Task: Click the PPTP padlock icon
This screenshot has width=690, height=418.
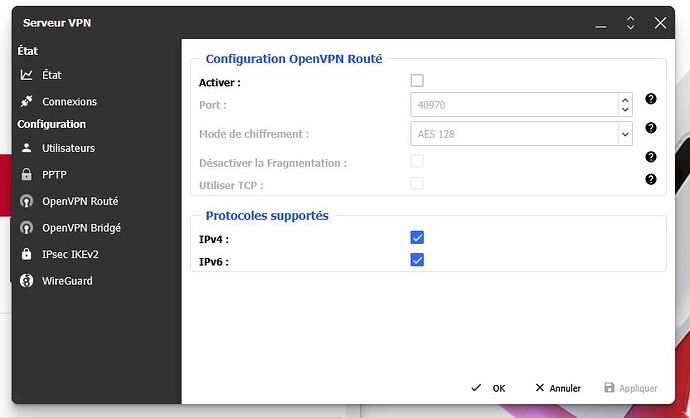Action: pyautogui.click(x=26, y=174)
